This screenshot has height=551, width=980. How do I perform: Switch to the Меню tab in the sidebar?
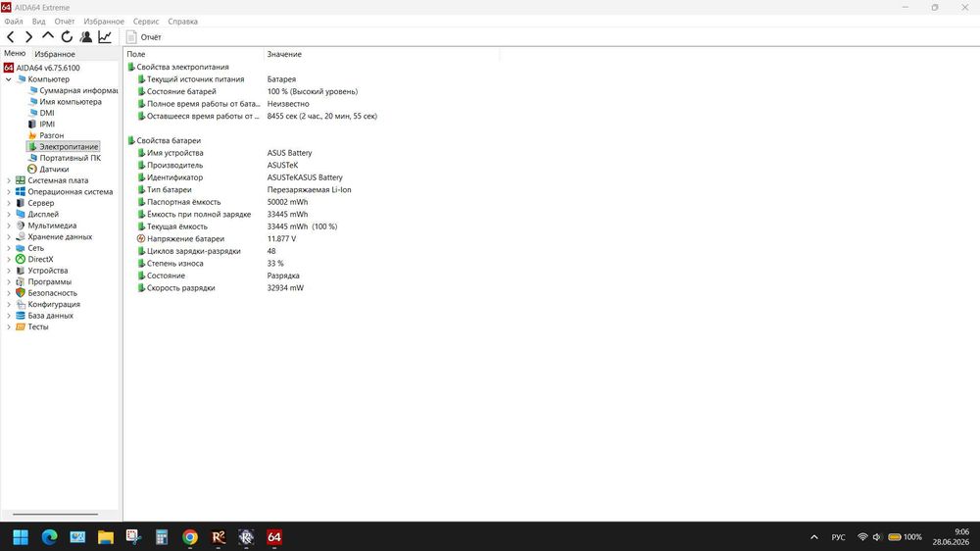click(x=15, y=53)
